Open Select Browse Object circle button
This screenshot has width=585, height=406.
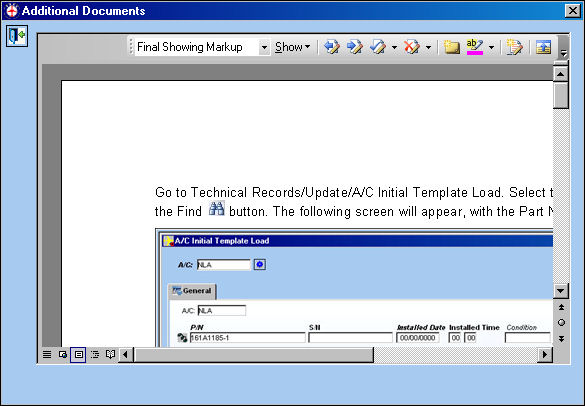pyautogui.click(x=561, y=323)
